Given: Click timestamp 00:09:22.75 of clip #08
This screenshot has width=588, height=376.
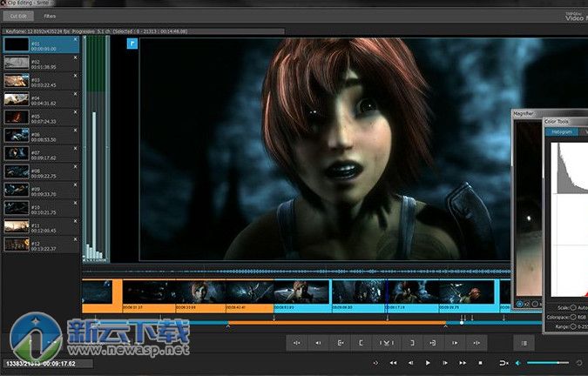Looking at the screenshot, I should click(x=44, y=176).
